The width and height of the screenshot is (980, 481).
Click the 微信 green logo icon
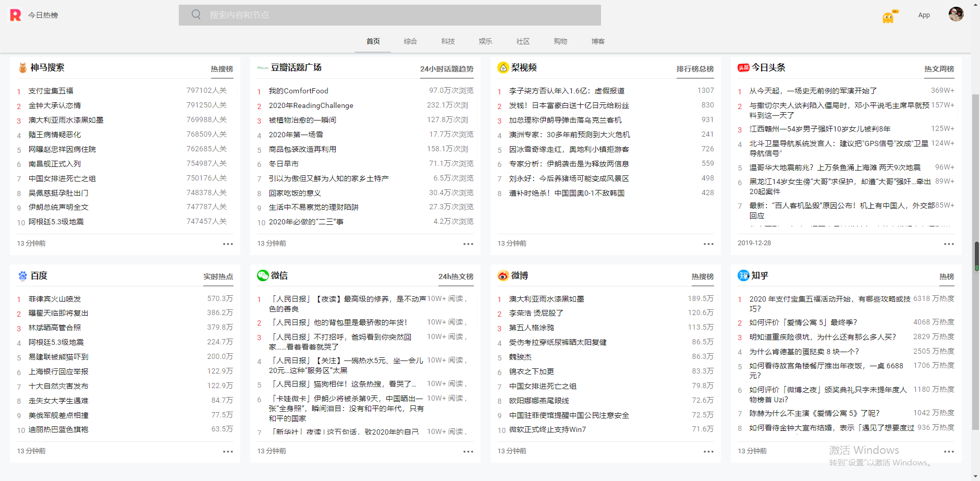263,275
